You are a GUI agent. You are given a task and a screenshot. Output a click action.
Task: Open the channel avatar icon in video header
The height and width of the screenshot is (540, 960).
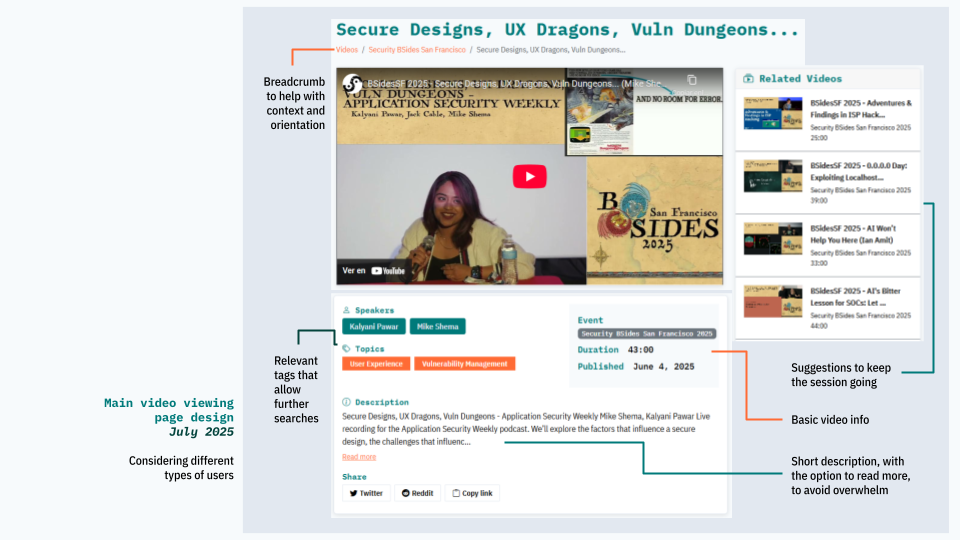[x=352, y=83]
